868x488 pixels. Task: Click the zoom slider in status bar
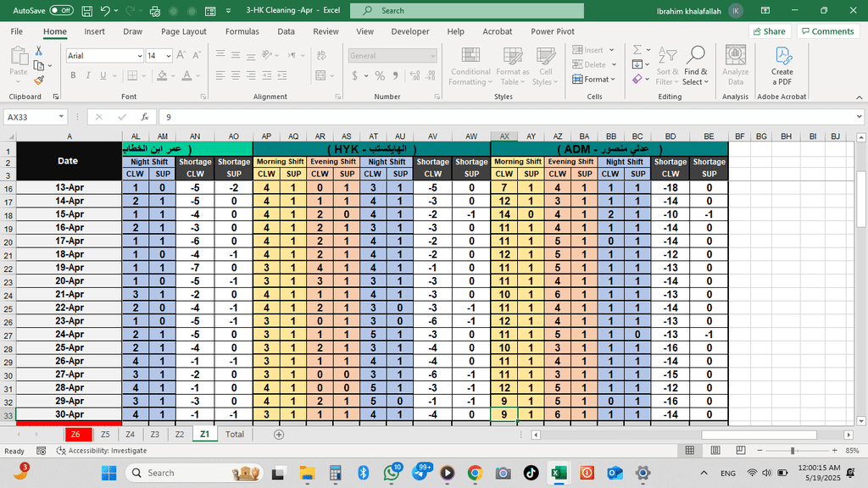tap(792, 451)
